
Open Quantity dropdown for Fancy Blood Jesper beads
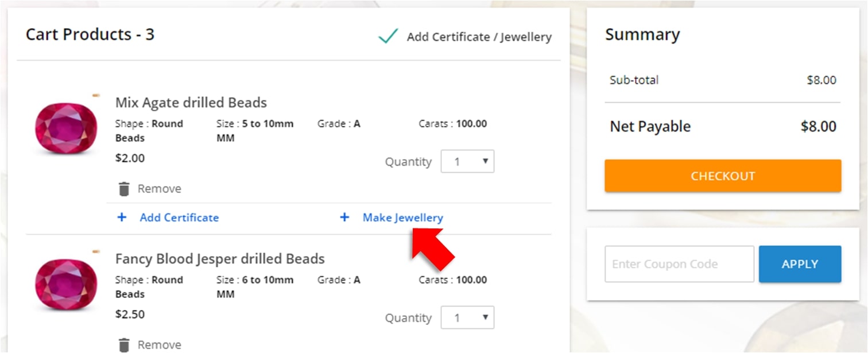click(x=467, y=318)
